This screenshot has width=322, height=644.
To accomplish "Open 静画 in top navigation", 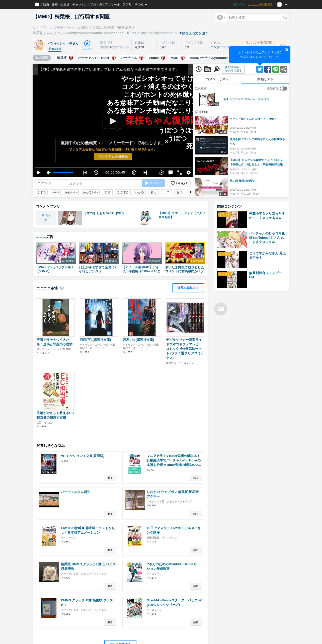I will (55, 5).
